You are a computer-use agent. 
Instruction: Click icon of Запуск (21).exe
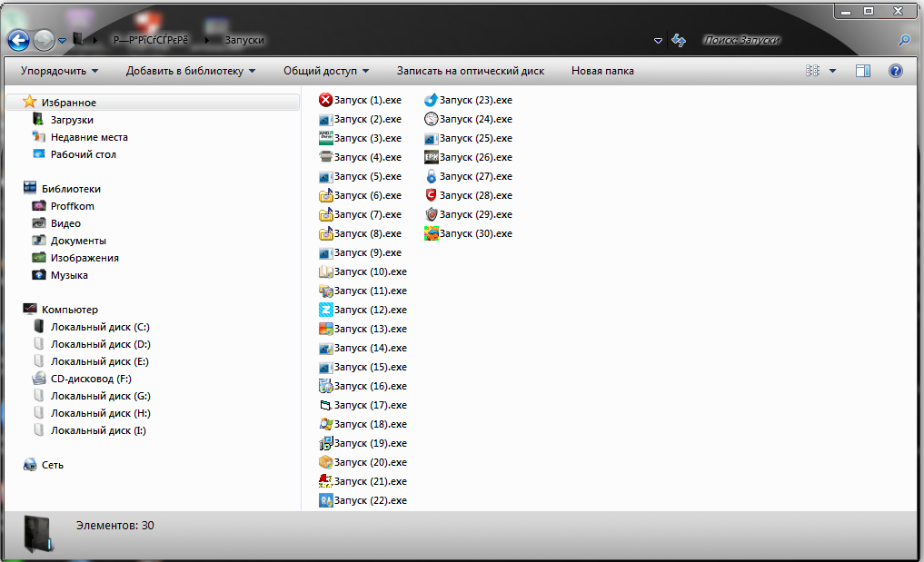[x=325, y=480]
